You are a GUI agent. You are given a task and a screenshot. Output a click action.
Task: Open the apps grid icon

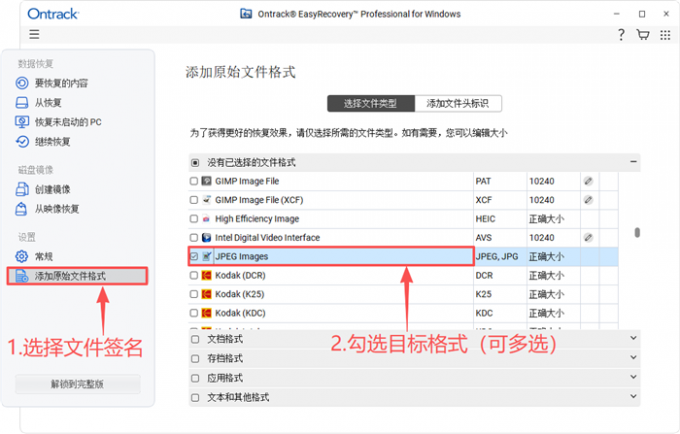[665, 35]
